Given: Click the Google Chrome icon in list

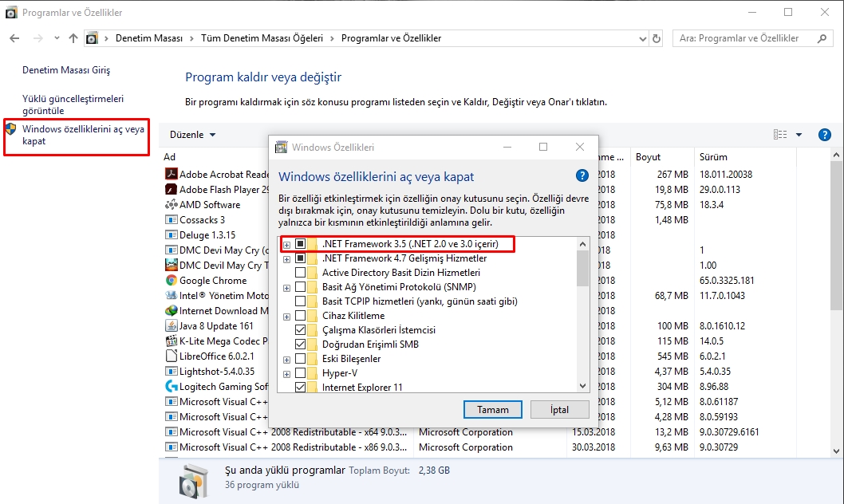Looking at the screenshot, I should 172,280.
